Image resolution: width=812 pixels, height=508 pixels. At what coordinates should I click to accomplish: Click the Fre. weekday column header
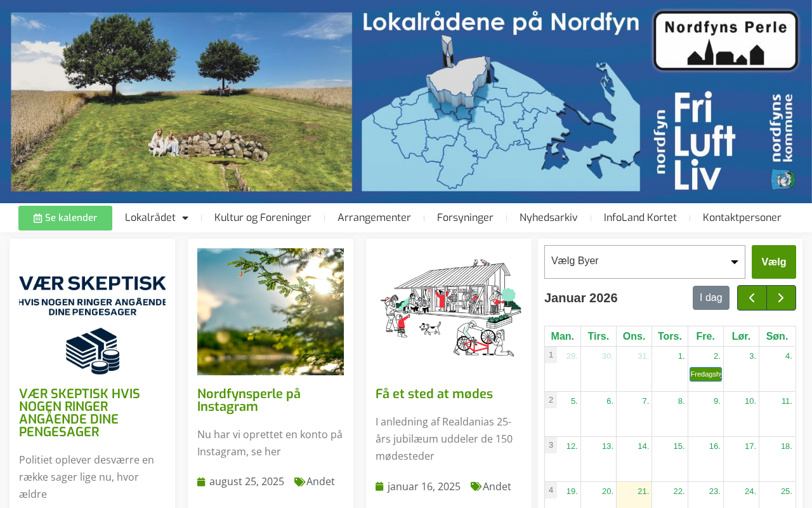pos(705,337)
